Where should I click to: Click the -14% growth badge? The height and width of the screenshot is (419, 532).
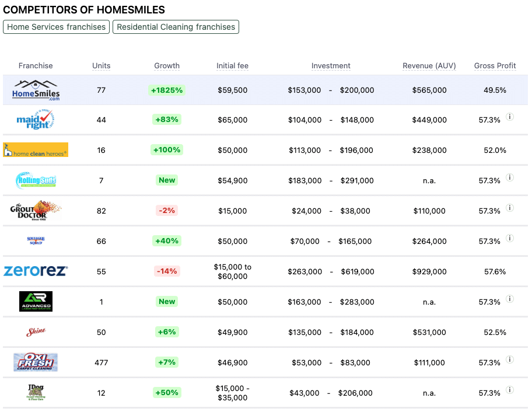[167, 271]
